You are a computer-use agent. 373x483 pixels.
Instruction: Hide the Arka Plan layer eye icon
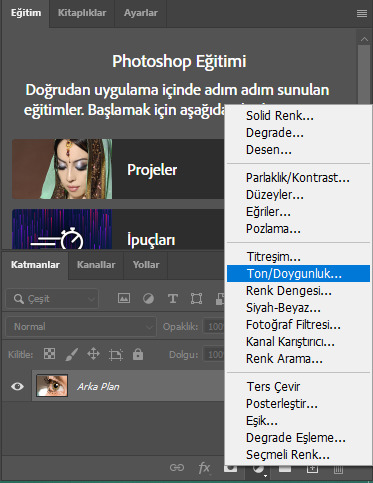pyautogui.click(x=17, y=386)
